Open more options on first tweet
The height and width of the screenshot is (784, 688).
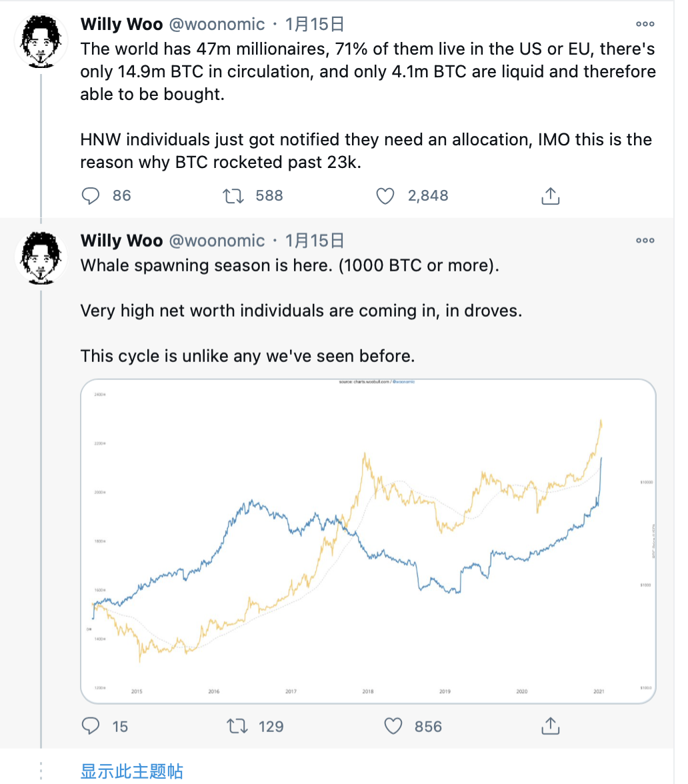coord(645,24)
